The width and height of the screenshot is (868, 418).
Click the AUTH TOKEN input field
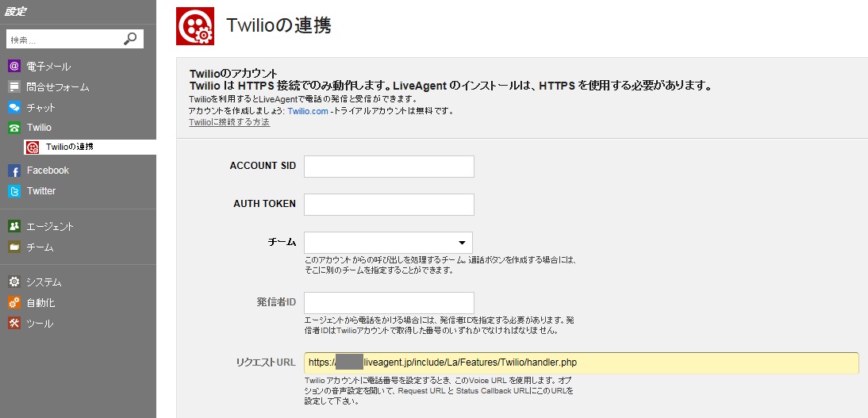(x=389, y=205)
